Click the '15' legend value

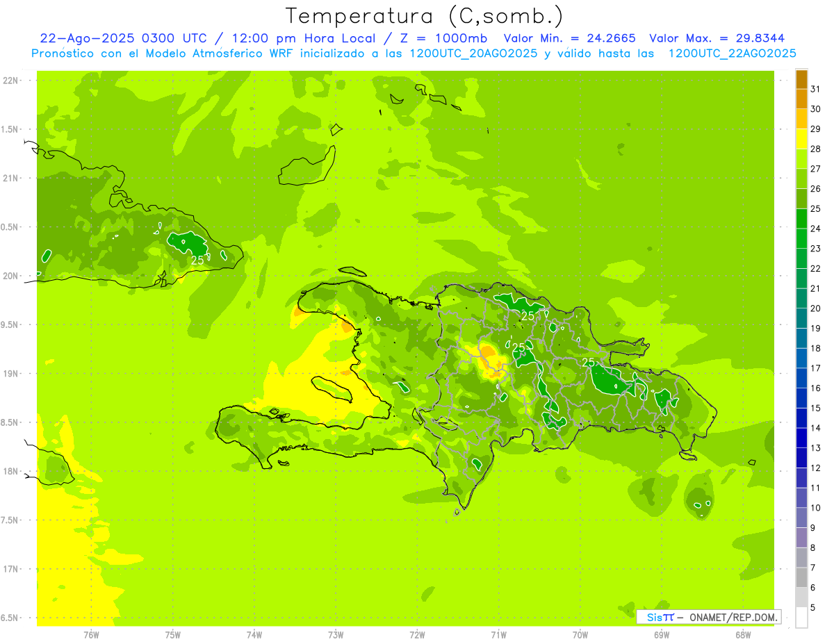click(x=816, y=408)
